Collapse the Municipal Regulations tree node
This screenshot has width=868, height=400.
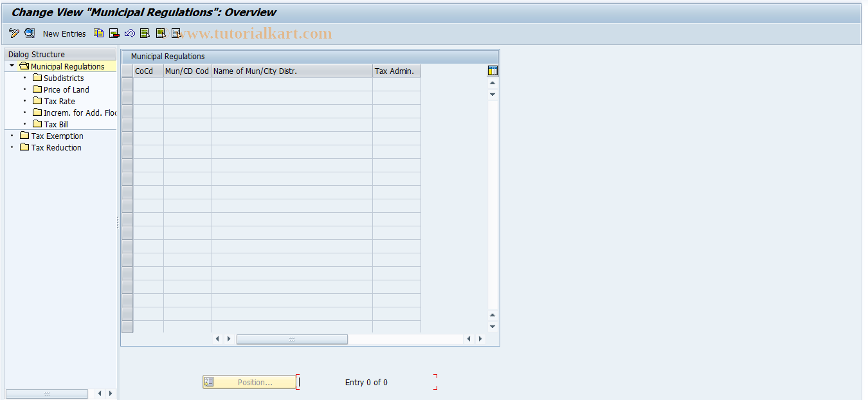tap(11, 66)
